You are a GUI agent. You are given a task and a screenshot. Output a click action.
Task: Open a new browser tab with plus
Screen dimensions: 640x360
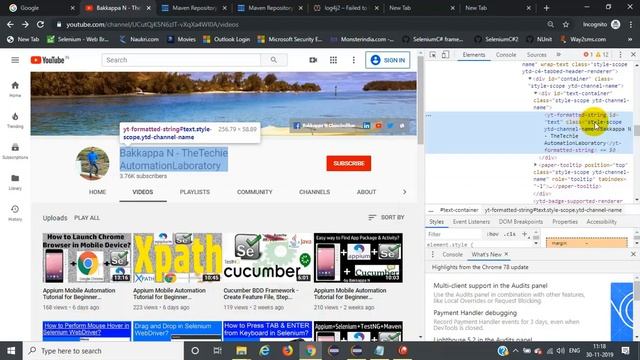coord(547,8)
